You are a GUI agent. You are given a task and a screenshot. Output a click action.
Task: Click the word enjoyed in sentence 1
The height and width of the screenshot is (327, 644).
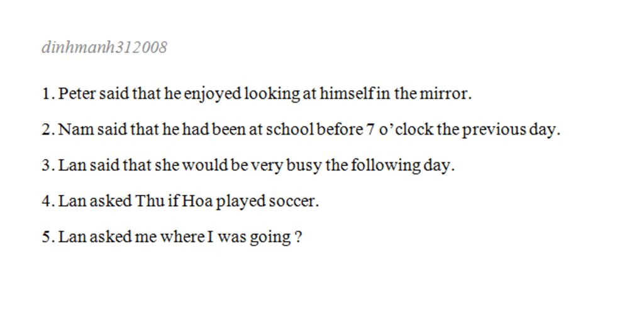(x=212, y=94)
